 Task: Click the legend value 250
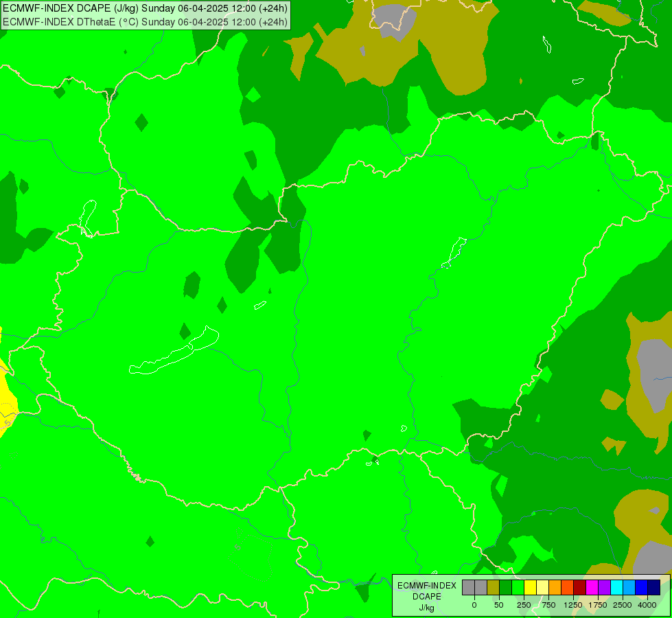coord(524,605)
